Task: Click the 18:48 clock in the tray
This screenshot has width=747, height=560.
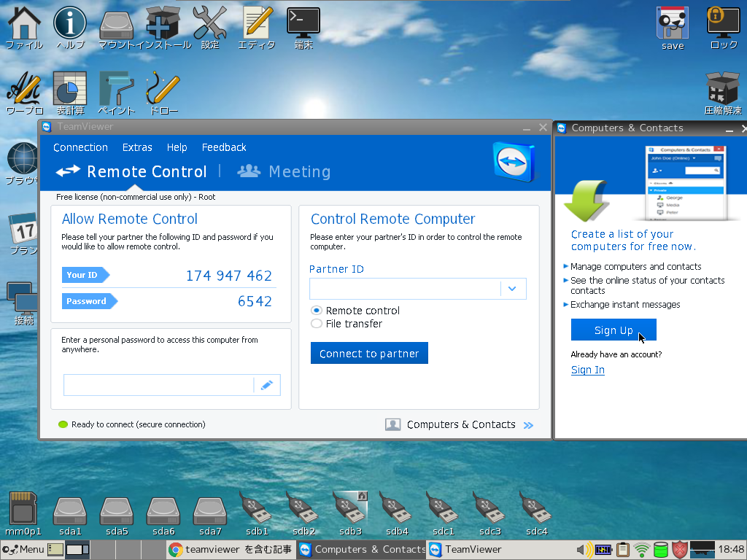Action: tap(731, 550)
